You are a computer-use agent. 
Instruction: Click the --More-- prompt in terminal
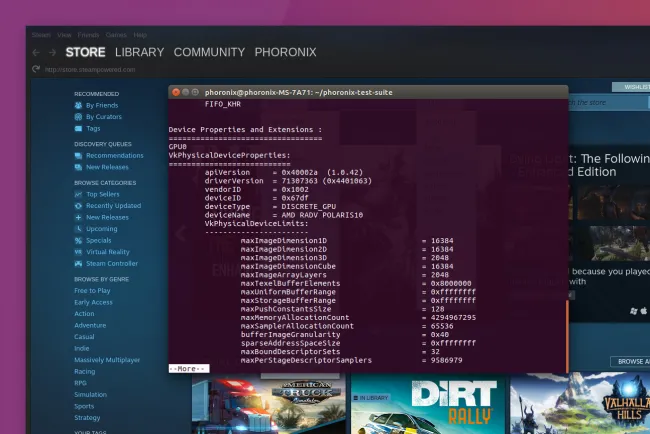(x=189, y=369)
